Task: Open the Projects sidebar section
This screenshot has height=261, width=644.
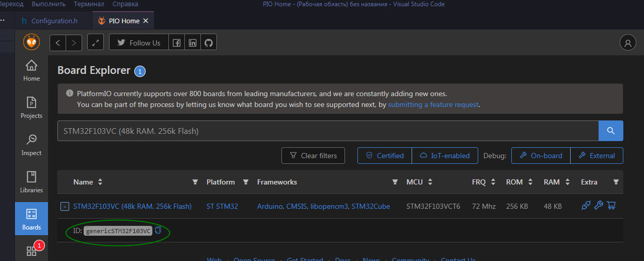Action: pos(32,108)
